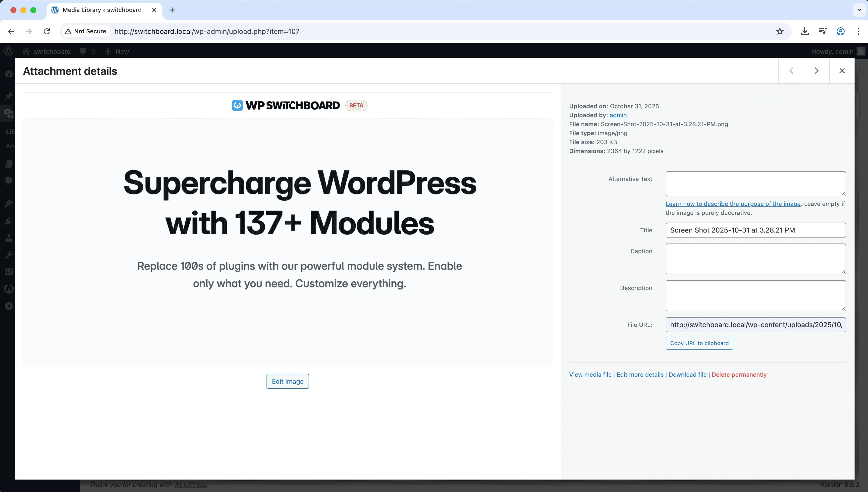Open the admin uploaded-by link
Screen dimensions: 868x492
(x=618, y=115)
